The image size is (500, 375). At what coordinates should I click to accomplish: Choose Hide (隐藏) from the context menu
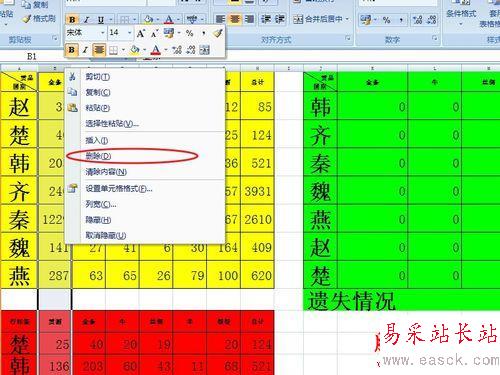tap(145, 220)
